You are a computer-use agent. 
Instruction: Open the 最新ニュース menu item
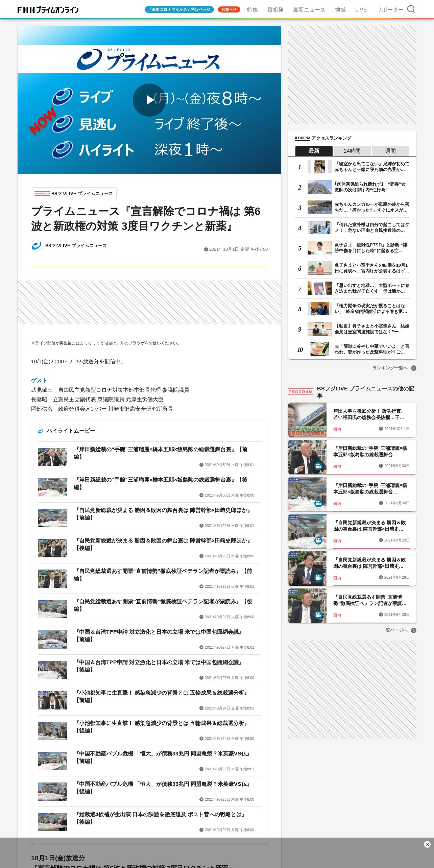pos(309,10)
